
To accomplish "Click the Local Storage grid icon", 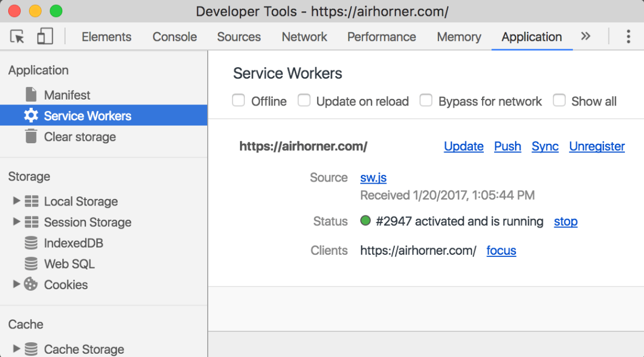I will (x=31, y=201).
